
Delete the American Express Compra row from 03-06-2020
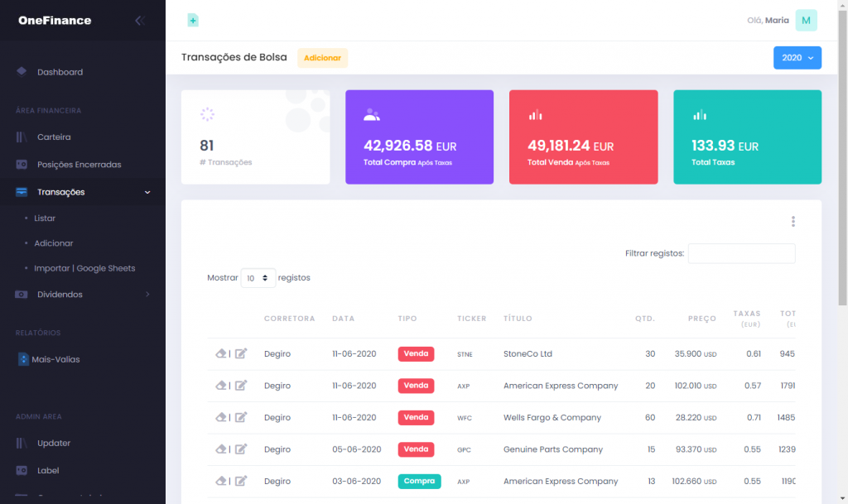tap(220, 482)
